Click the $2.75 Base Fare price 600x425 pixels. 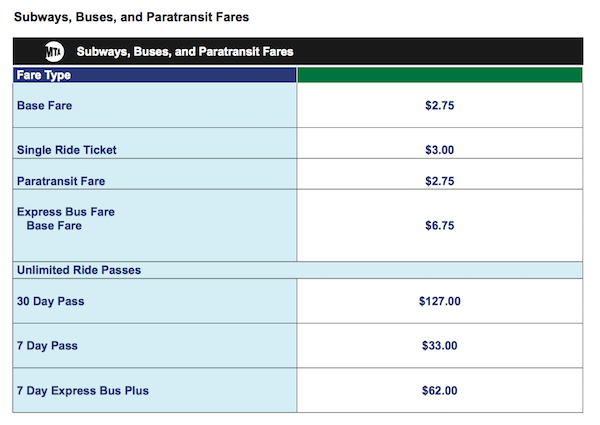click(x=440, y=106)
